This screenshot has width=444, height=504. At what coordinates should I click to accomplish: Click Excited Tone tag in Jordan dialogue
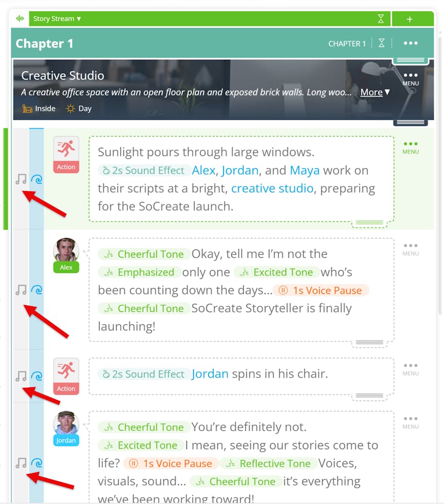coord(141,446)
